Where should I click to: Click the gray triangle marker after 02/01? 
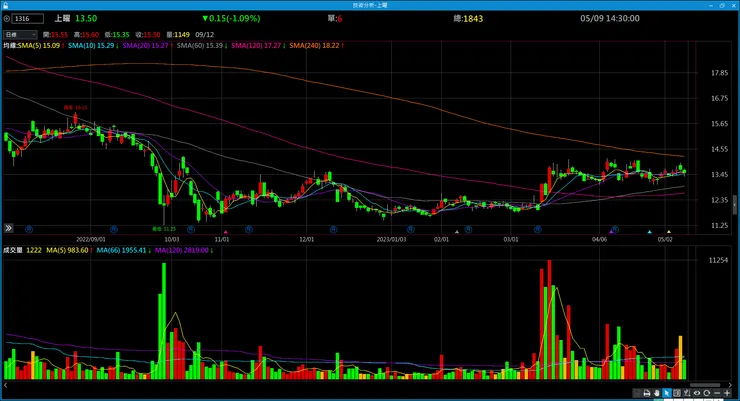[456, 232]
